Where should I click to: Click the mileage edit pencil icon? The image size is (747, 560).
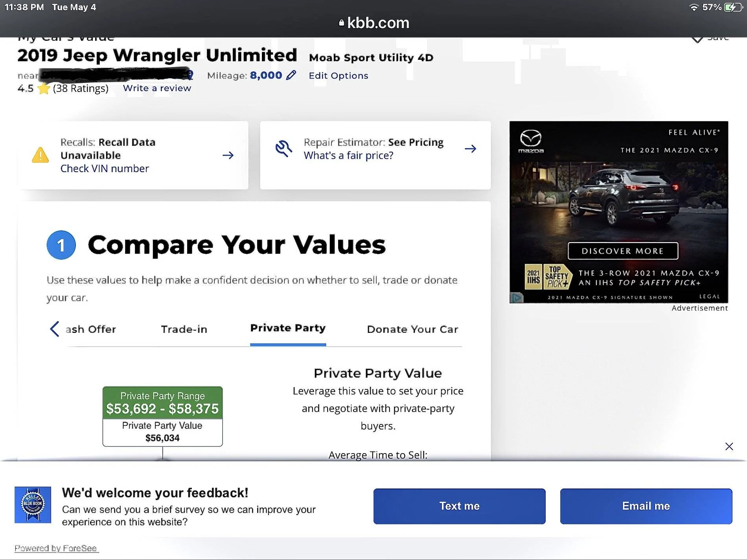coord(291,75)
